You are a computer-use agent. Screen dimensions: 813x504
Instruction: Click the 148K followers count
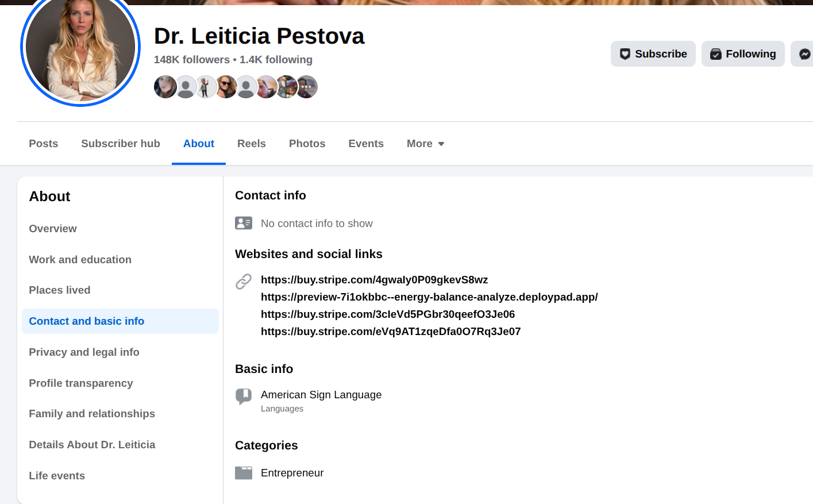tap(191, 60)
